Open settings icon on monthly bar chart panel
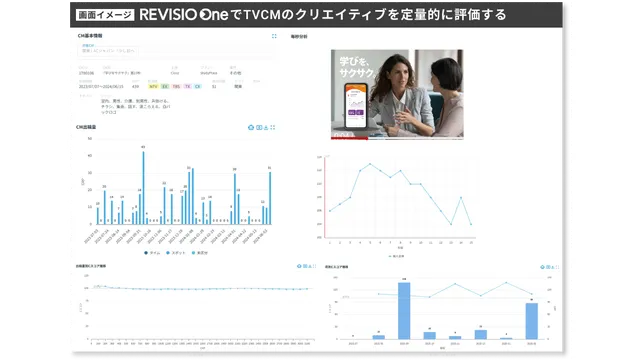 pos(542,267)
